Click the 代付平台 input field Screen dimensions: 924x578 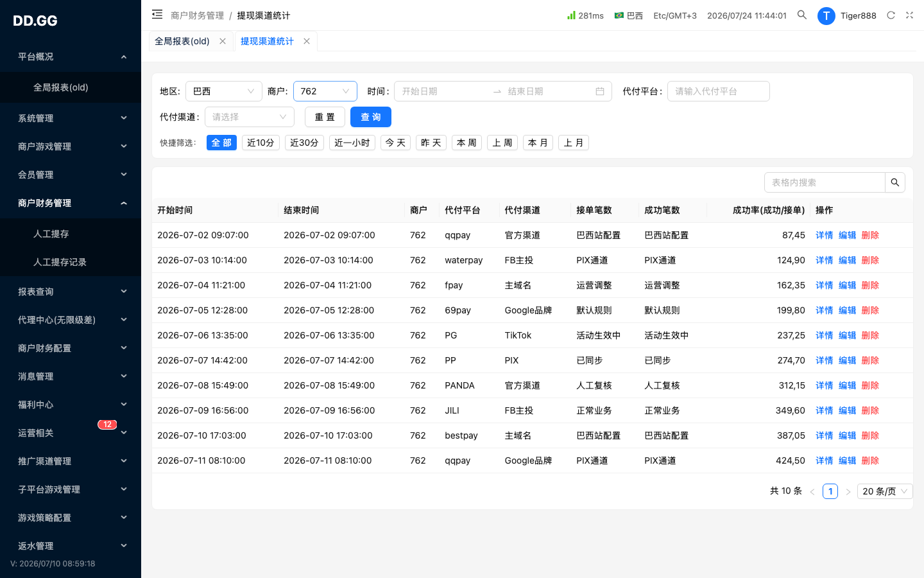point(719,91)
